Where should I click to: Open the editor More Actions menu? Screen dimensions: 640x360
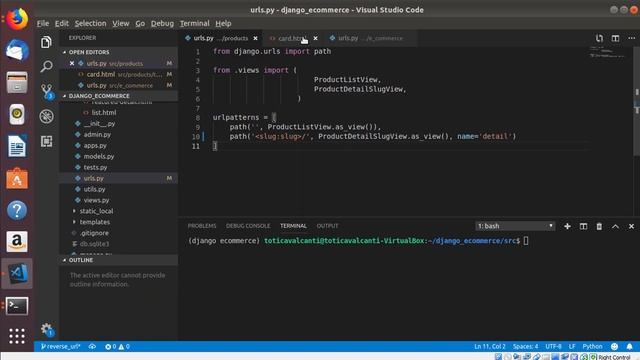(x=631, y=38)
